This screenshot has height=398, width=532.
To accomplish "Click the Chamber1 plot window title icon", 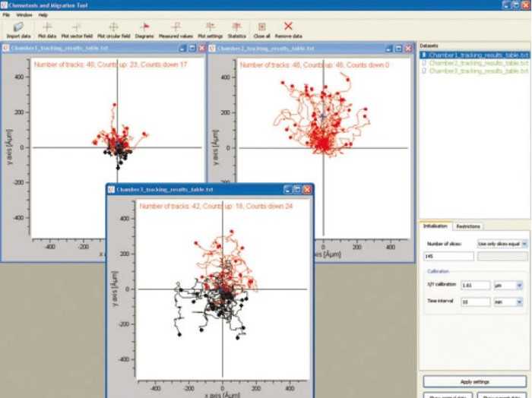I will click(5, 48).
